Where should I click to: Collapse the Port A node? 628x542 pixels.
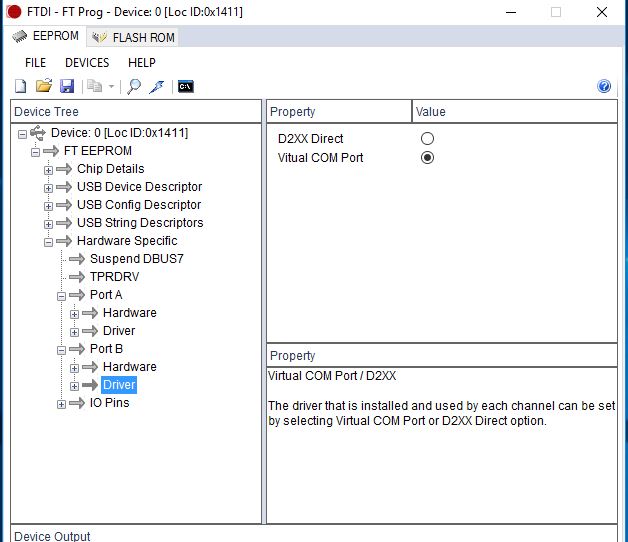pyautogui.click(x=61, y=296)
